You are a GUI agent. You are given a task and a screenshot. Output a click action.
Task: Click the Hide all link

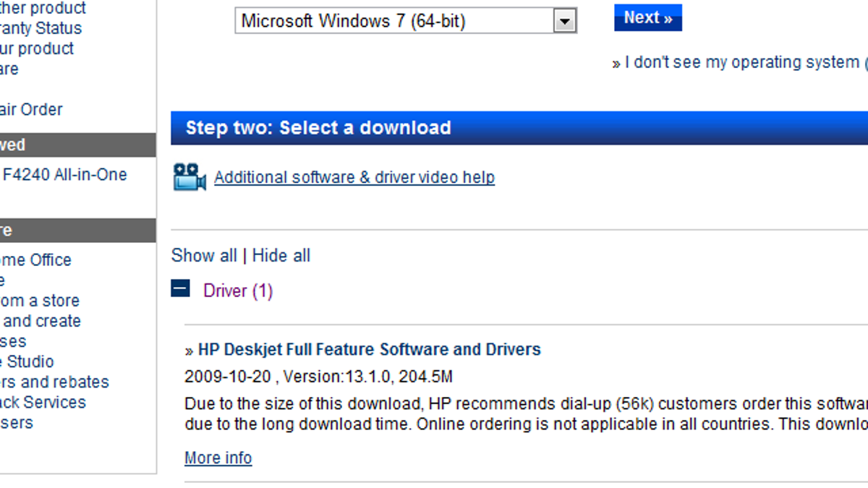click(x=281, y=255)
